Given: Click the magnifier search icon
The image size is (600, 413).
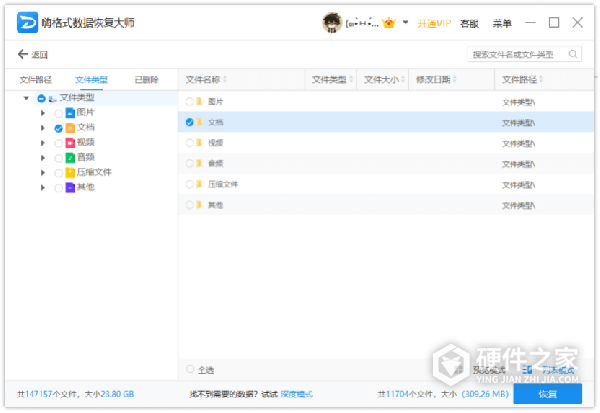Looking at the screenshot, I should pyautogui.click(x=573, y=54).
